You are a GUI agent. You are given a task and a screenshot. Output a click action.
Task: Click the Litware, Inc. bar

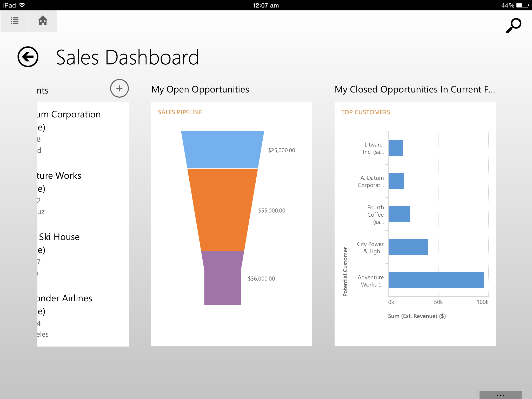(x=396, y=148)
